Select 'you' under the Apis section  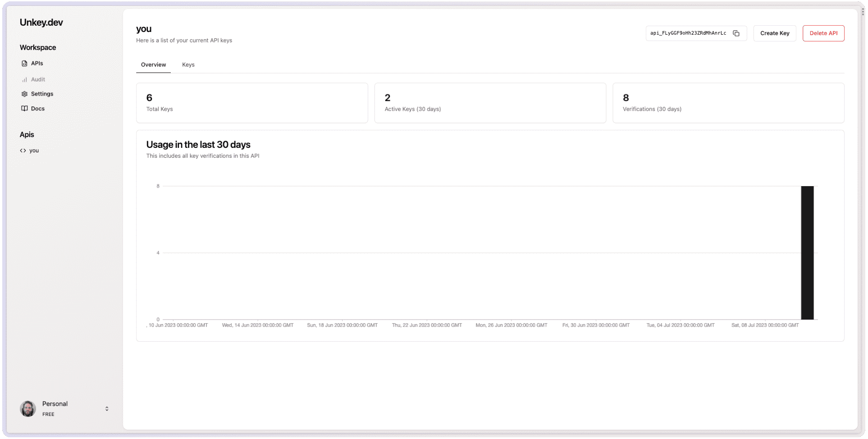34,150
